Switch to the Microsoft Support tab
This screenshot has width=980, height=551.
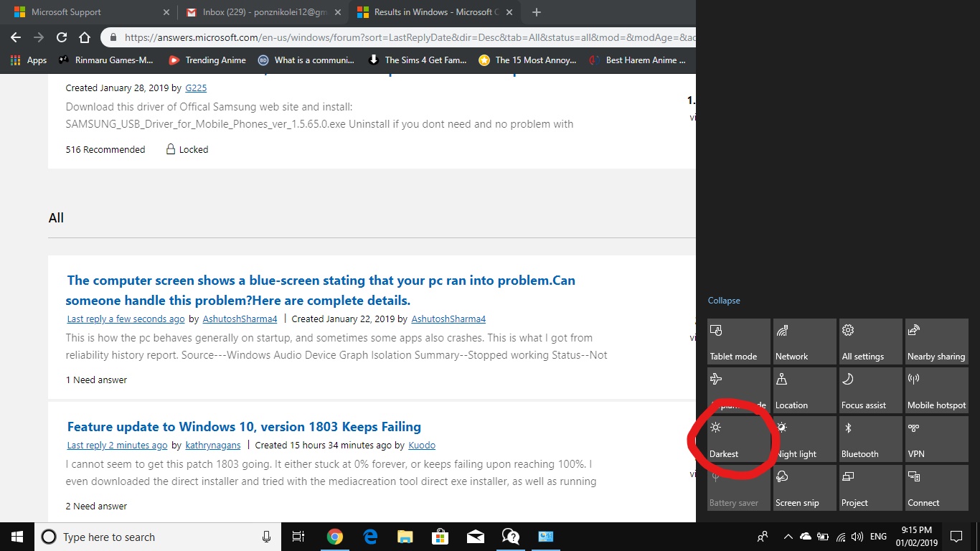[90, 12]
